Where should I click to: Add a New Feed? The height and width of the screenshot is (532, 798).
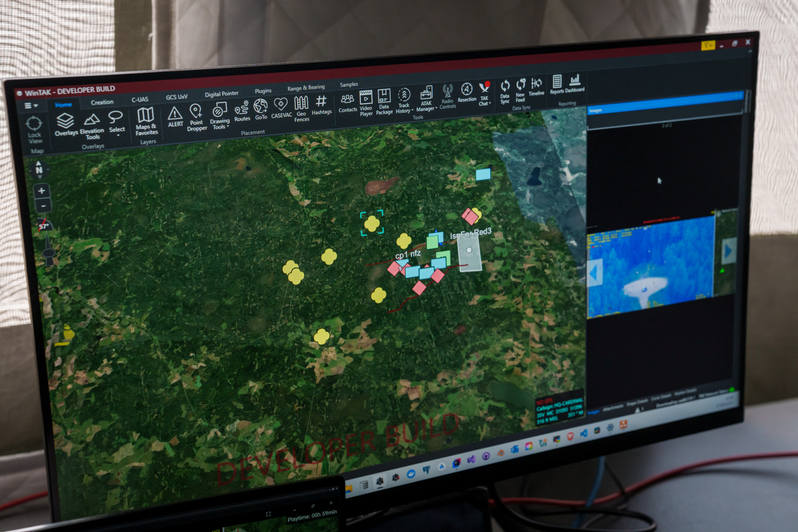click(x=520, y=91)
